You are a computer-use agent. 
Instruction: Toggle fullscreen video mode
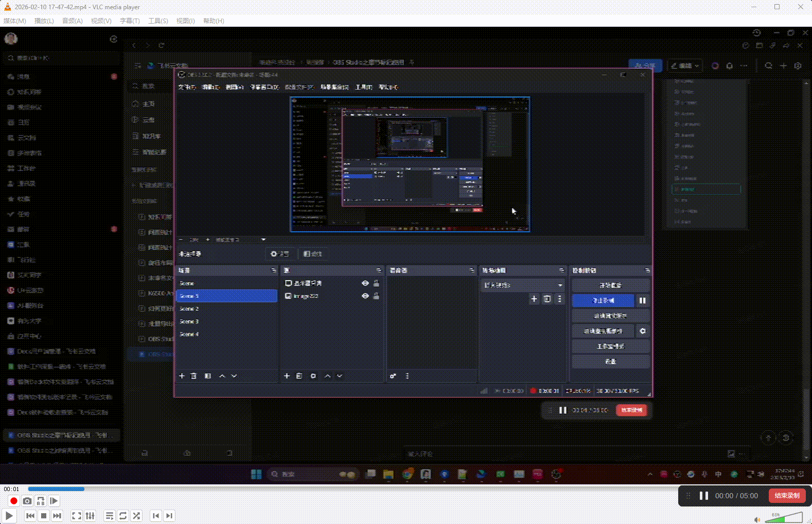point(77,516)
